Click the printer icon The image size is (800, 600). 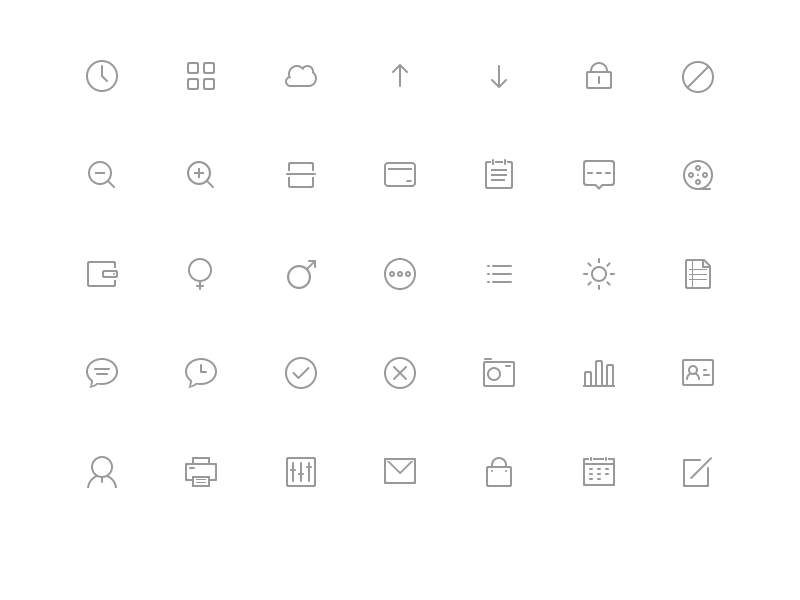tap(201, 472)
